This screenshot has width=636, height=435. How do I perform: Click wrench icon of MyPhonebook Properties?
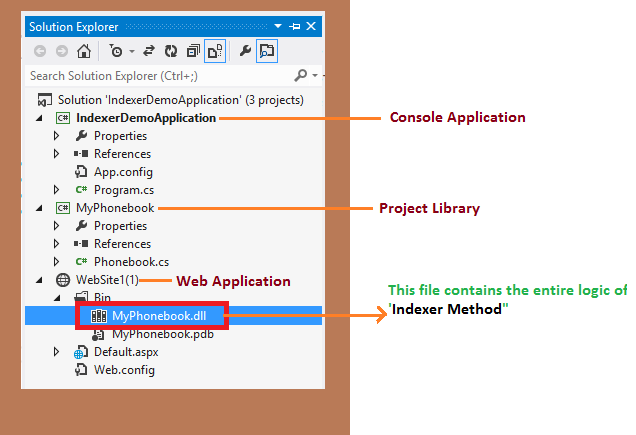[81, 226]
